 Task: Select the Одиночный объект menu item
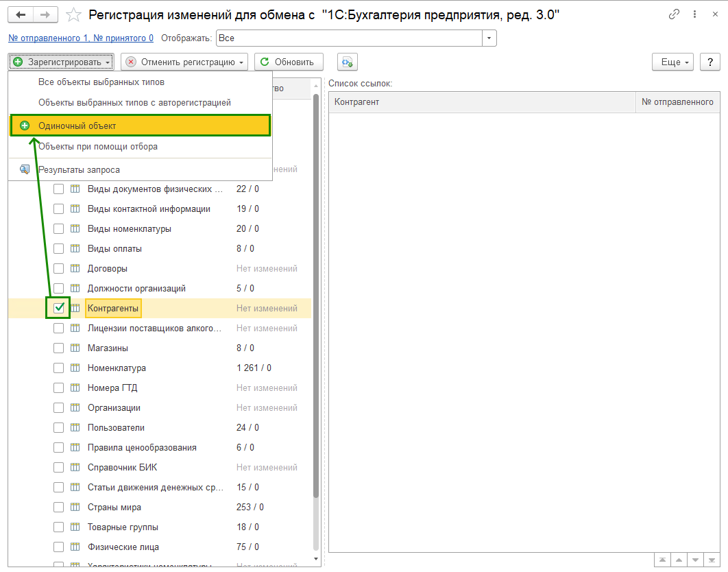tap(140, 126)
